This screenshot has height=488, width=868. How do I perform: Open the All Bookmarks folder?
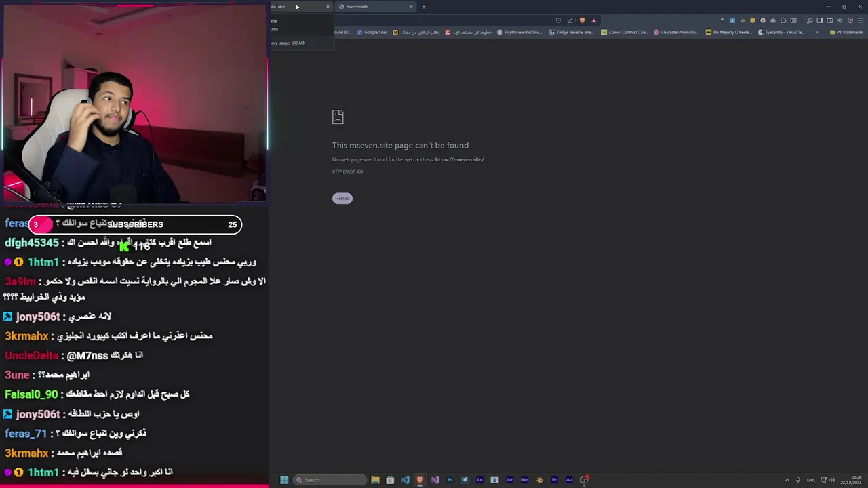click(x=846, y=32)
